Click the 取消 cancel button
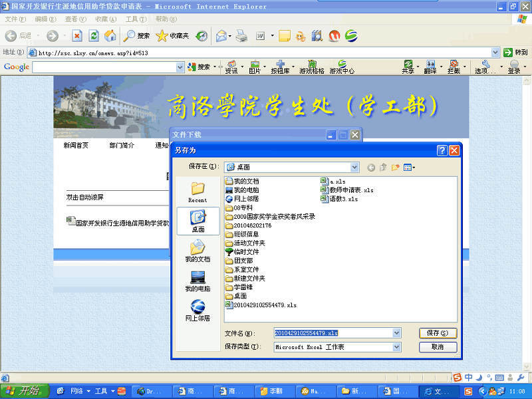 point(438,347)
